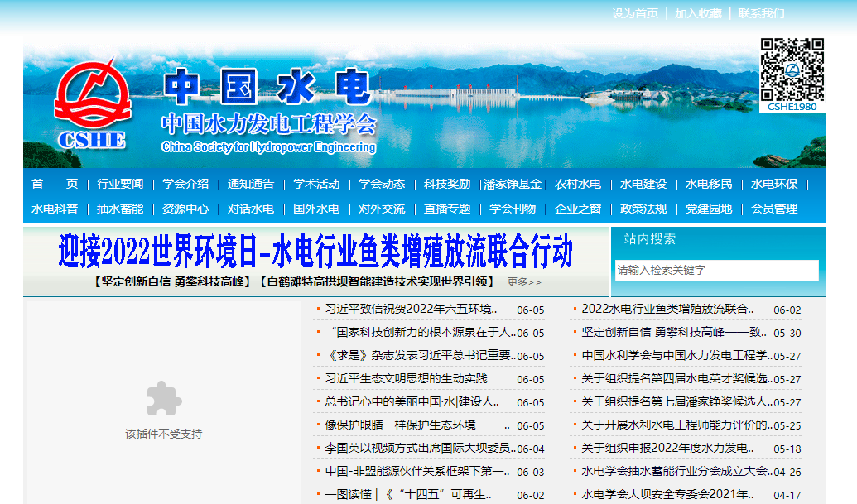The image size is (857, 504).
Task: Select 企业之窗 menu item
Action: pos(578,209)
